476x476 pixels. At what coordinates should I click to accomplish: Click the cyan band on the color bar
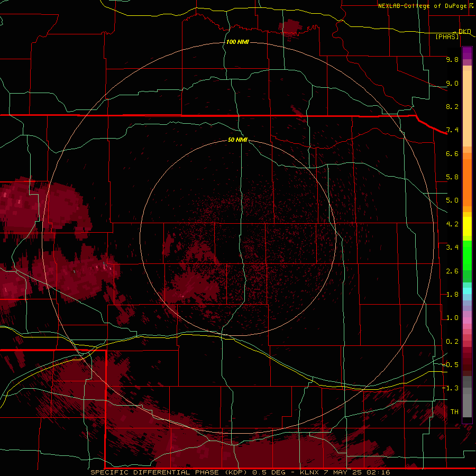tap(467, 290)
